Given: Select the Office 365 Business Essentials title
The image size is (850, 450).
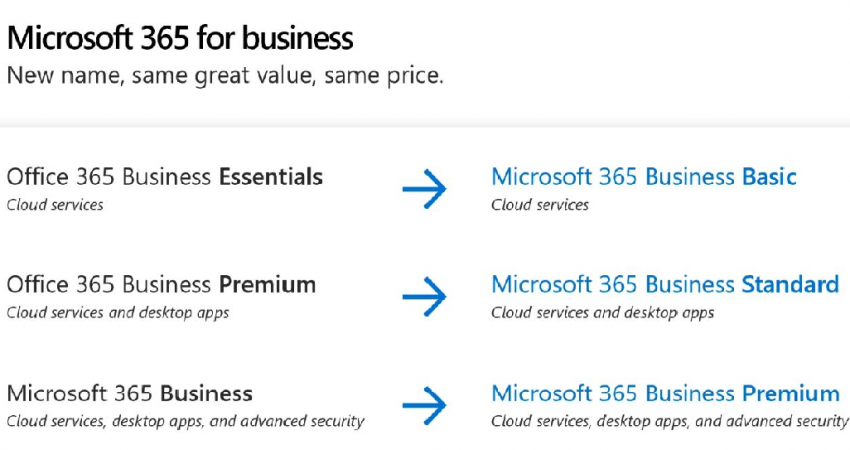Looking at the screenshot, I should [164, 178].
